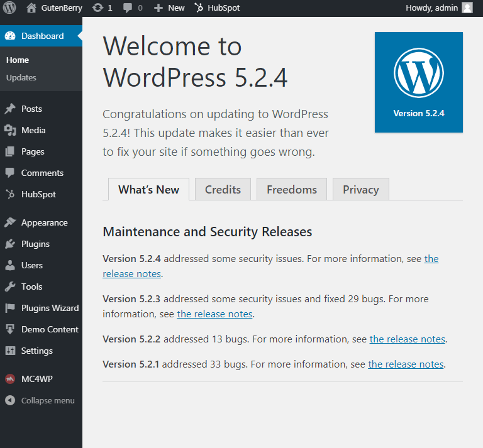Click the home icon beside GutenBerry
The image size is (483, 448).
click(x=31, y=8)
